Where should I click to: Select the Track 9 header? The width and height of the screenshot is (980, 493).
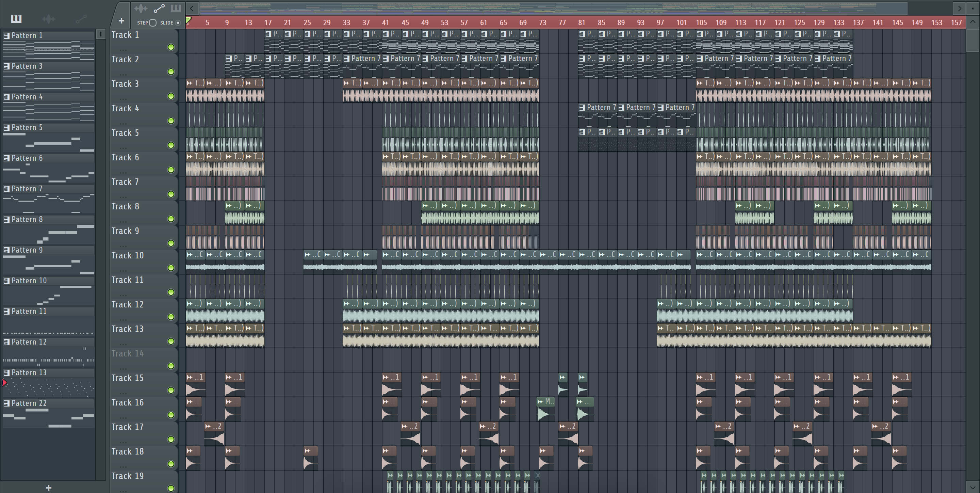144,237
